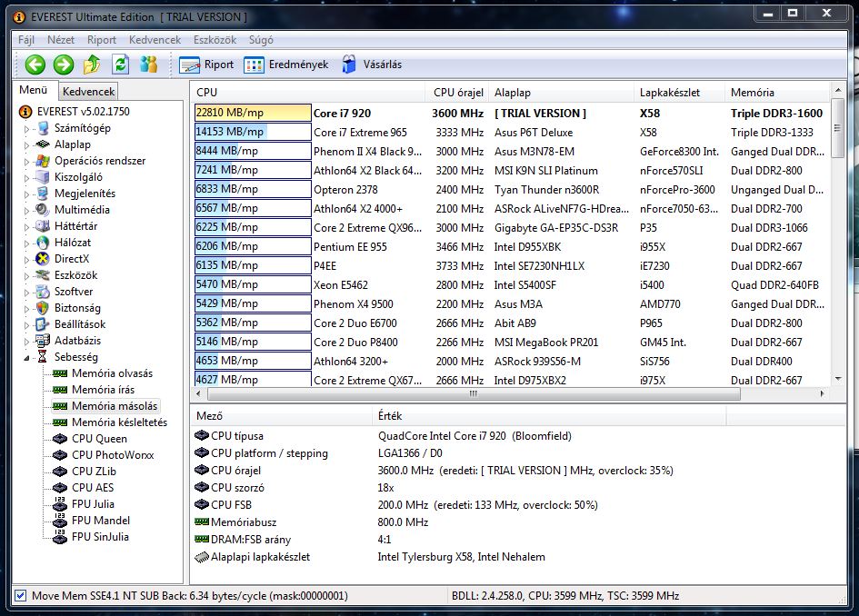859x616 pixels.
Task: Expand the Multimédia tree node
Action: tap(26, 211)
